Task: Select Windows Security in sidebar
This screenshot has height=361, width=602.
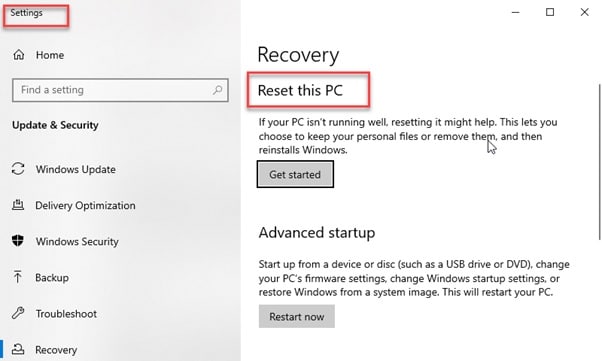Action: [77, 242]
